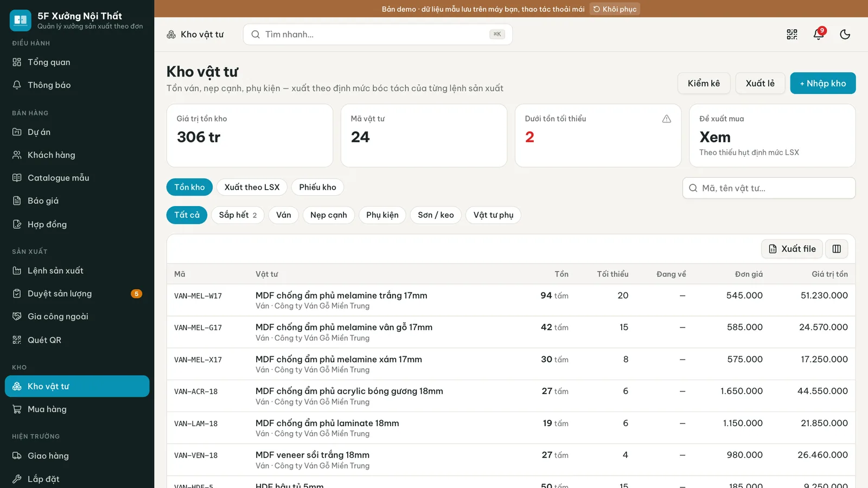Screen dimensions: 868x488
Task: Click the Kiểm kê button
Action: coord(704,83)
